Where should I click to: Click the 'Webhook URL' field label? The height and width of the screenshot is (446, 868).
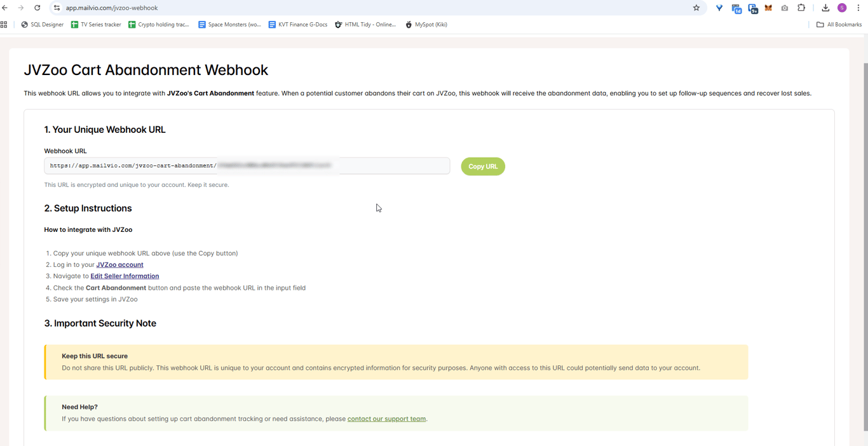[x=65, y=151]
